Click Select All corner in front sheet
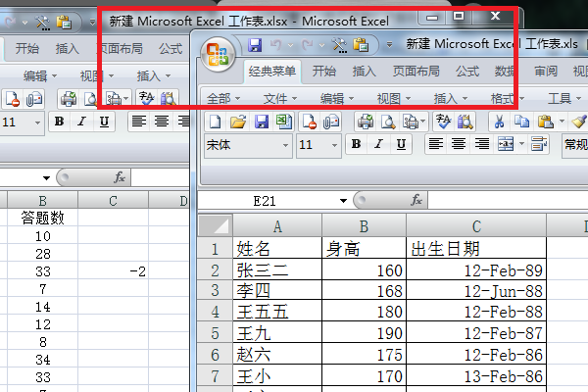The width and height of the screenshot is (588, 392). pyautogui.click(x=216, y=225)
